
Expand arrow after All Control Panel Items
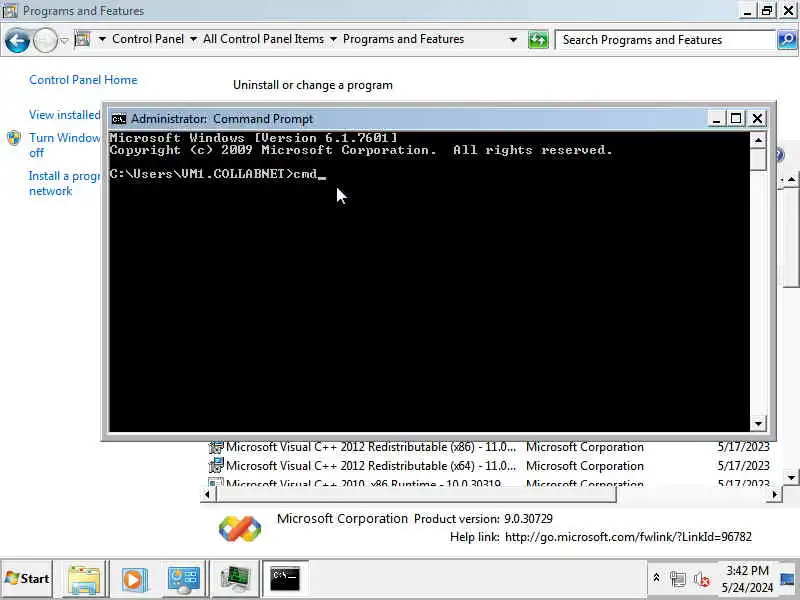333,39
